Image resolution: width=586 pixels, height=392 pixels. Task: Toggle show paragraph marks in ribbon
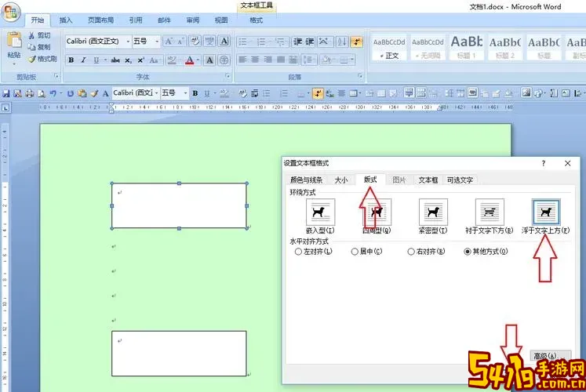pos(356,42)
